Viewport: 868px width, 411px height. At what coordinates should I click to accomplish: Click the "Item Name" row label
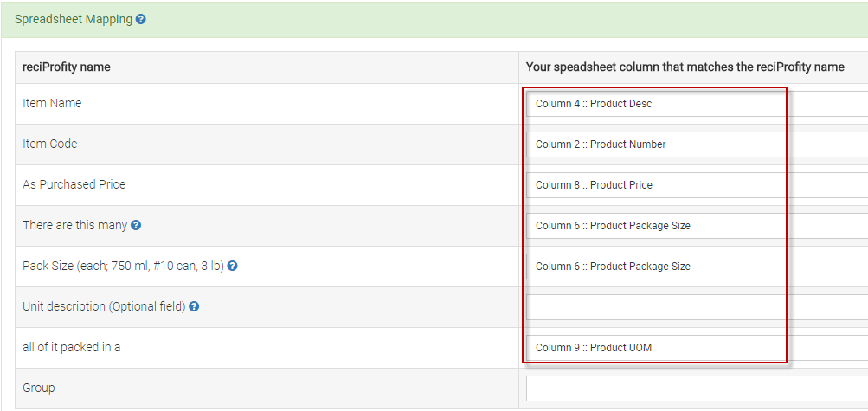[x=52, y=103]
